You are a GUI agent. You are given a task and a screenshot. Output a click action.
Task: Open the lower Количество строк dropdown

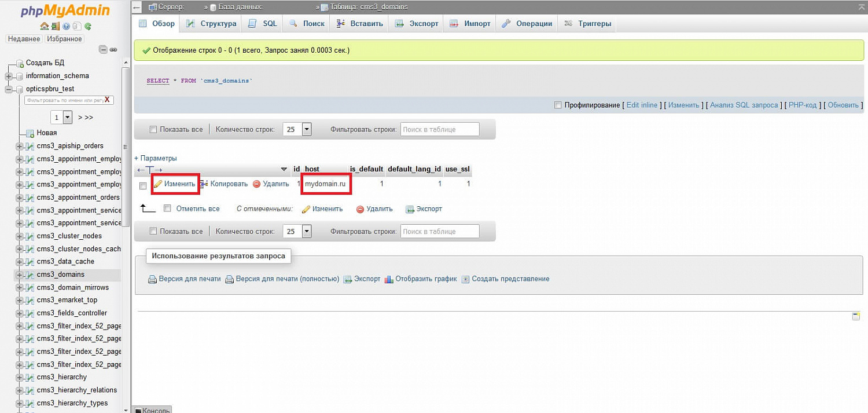click(x=297, y=231)
